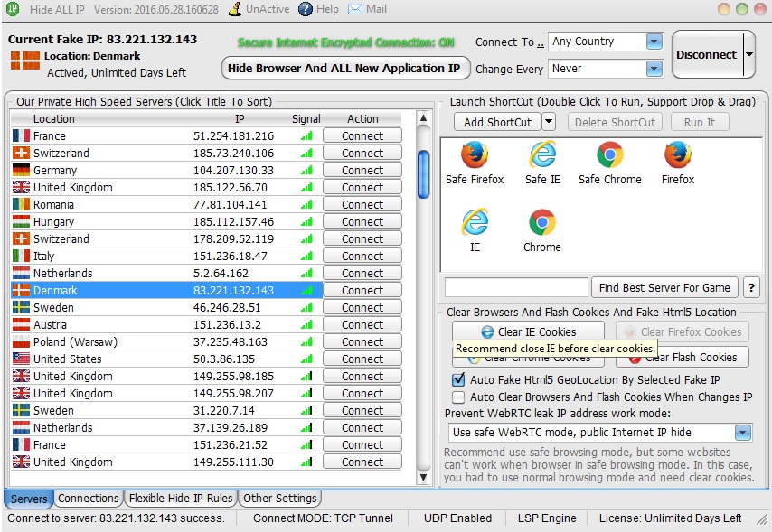The height and width of the screenshot is (532, 772).
Task: Open Mail from the title bar
Action: pos(367,9)
